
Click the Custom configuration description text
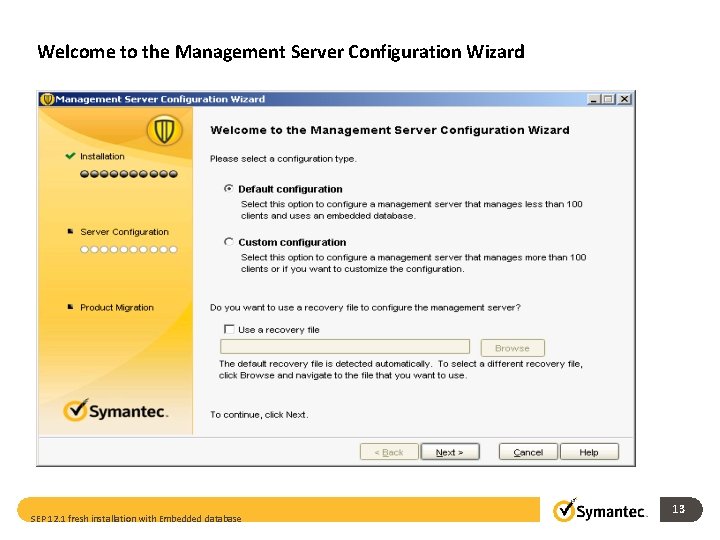(x=414, y=263)
